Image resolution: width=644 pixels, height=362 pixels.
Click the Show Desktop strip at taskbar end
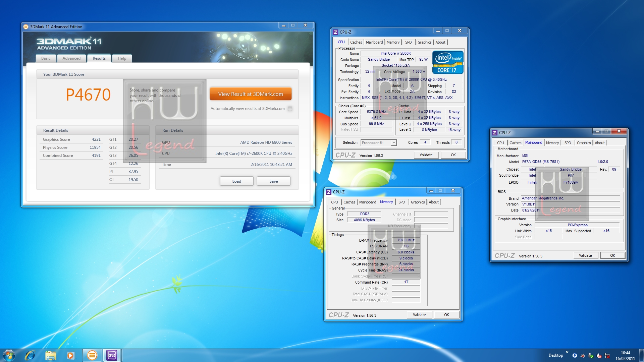(x=641, y=355)
